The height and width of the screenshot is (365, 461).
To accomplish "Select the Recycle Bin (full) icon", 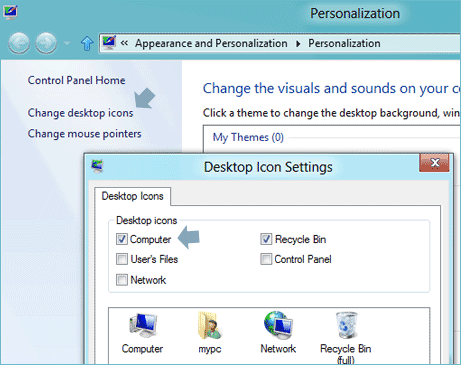I will pyautogui.click(x=346, y=337).
